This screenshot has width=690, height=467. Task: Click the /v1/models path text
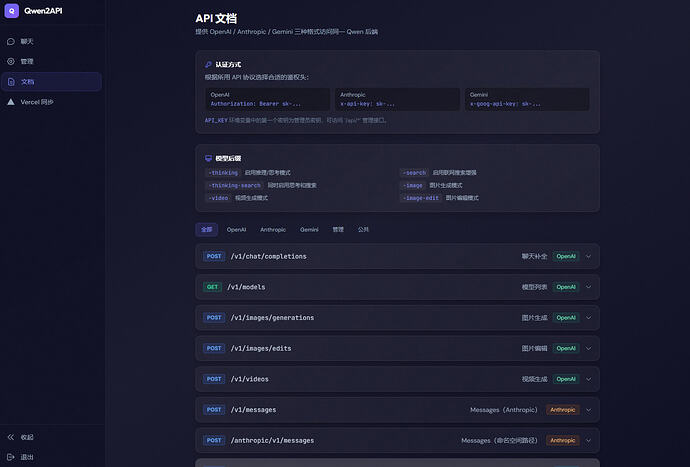click(x=246, y=287)
